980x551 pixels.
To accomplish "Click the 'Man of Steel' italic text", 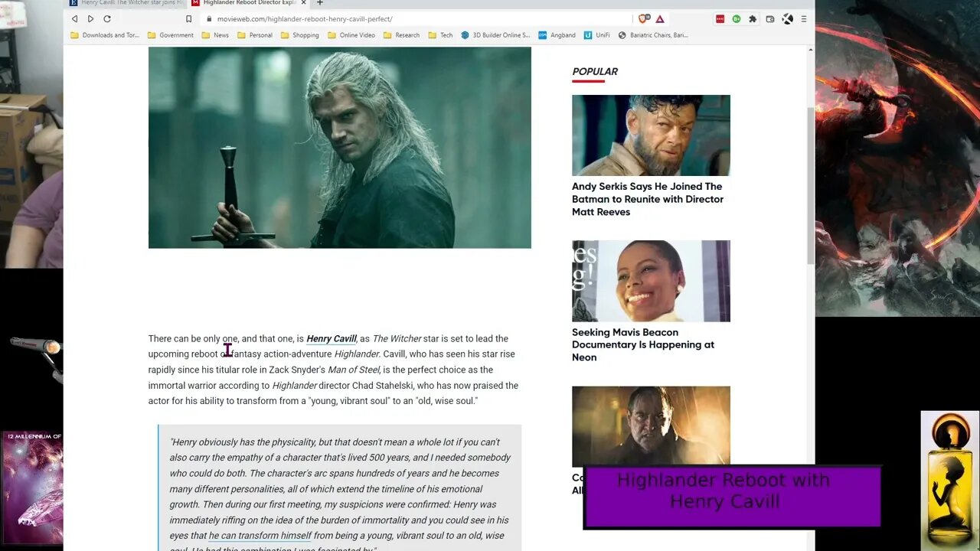I will 354,370.
